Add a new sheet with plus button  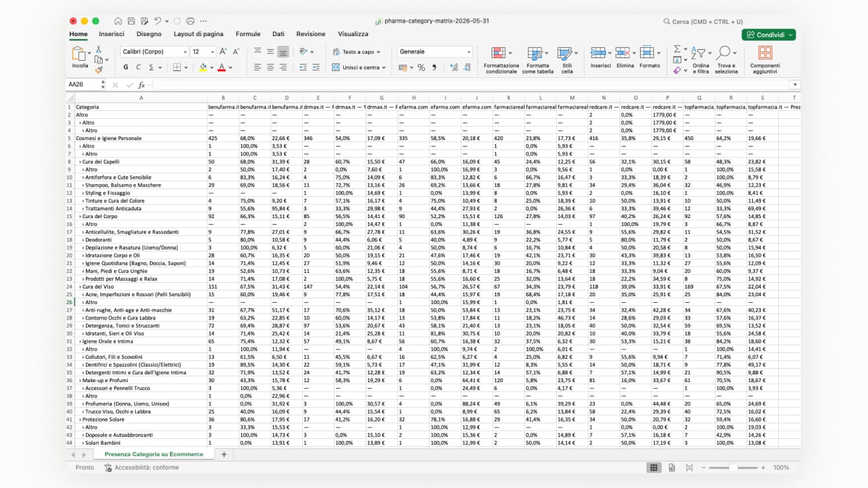(x=224, y=454)
